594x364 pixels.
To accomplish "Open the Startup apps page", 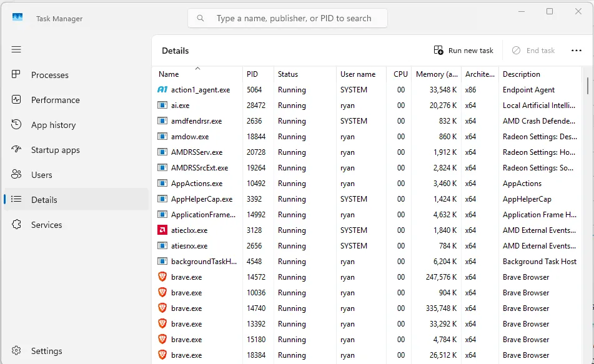I will 76,150.
